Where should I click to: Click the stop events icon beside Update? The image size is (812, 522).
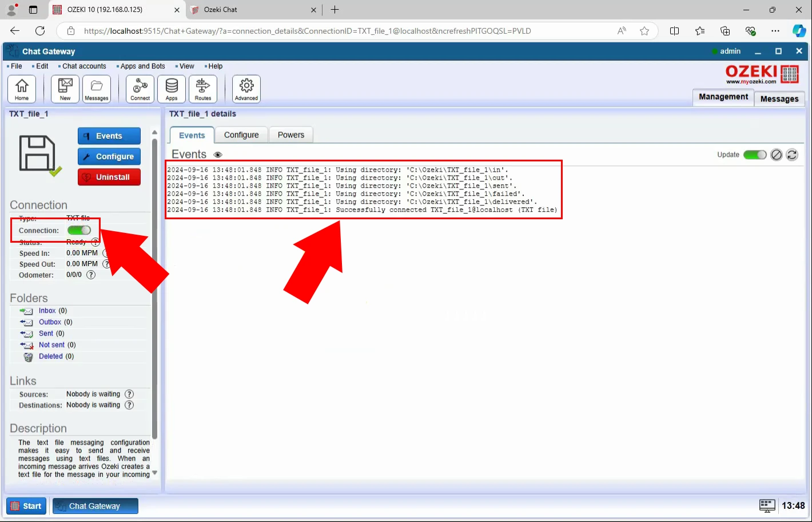click(x=776, y=155)
